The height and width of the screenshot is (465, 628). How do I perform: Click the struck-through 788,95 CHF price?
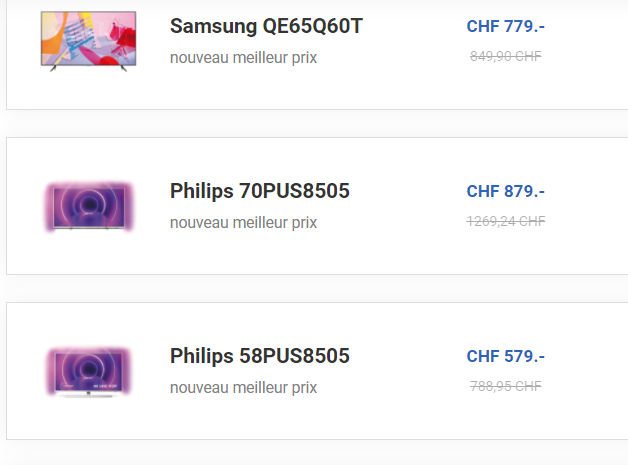[505, 386]
